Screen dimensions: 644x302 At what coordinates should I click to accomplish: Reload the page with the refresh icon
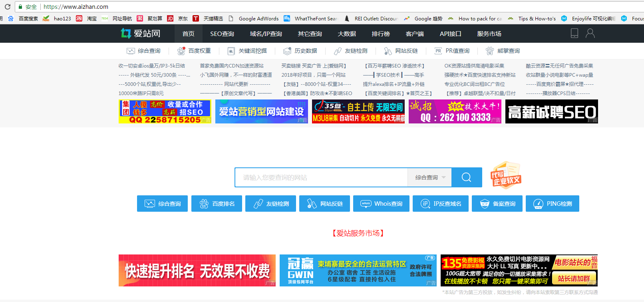pos(7,7)
